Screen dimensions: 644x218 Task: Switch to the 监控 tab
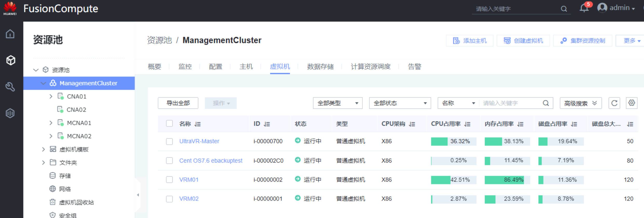[x=185, y=67]
